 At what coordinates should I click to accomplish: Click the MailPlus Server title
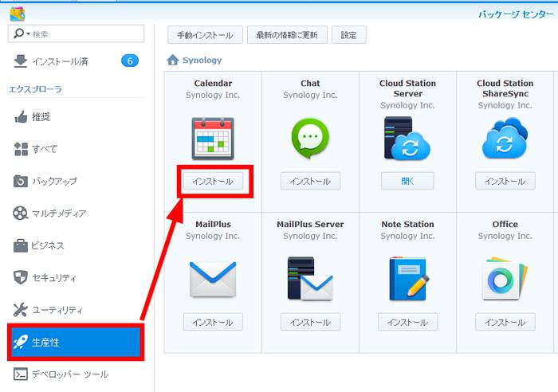click(x=310, y=224)
